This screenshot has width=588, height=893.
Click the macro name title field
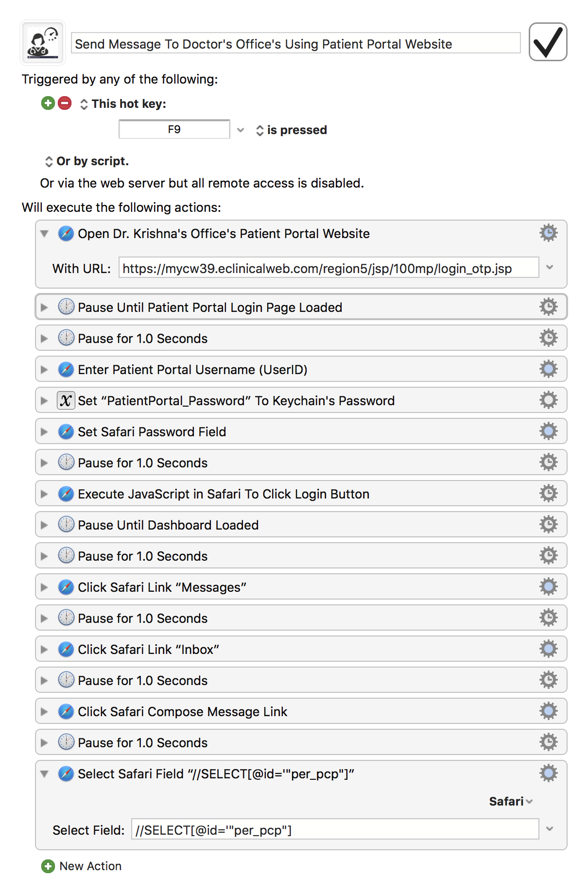tap(296, 44)
